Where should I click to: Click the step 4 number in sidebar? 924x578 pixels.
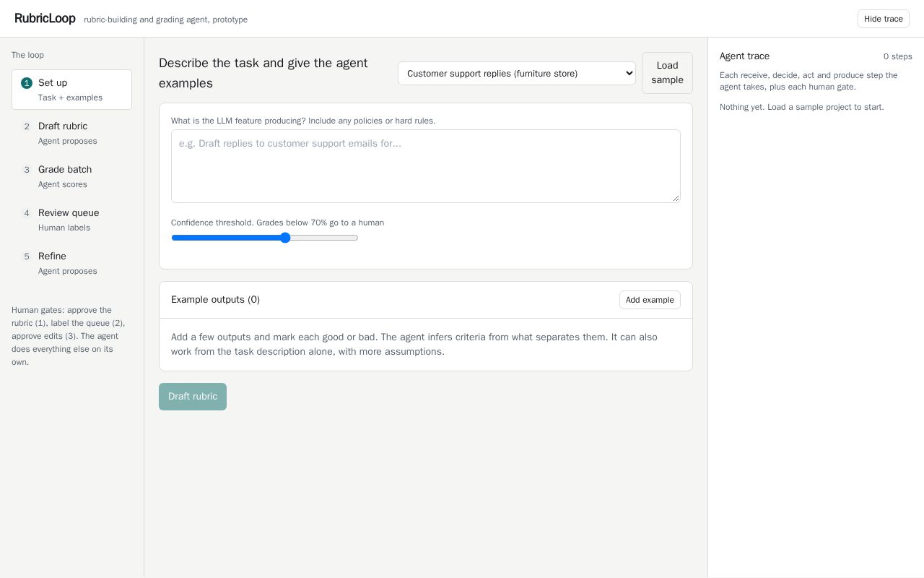click(27, 213)
